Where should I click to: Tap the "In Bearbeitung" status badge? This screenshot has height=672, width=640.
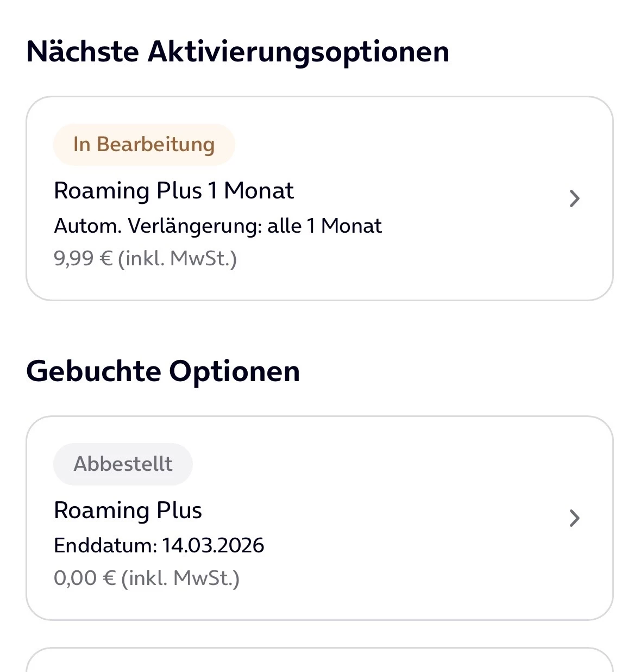pyautogui.click(x=144, y=145)
